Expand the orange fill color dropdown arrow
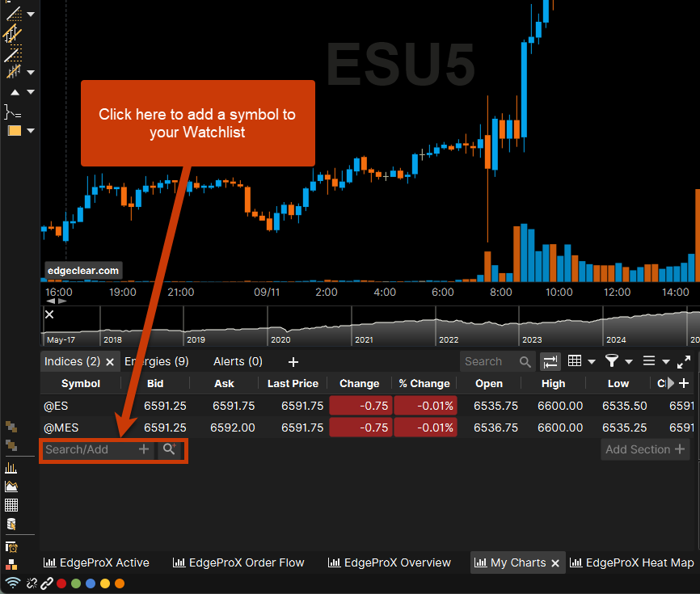 pyautogui.click(x=31, y=131)
